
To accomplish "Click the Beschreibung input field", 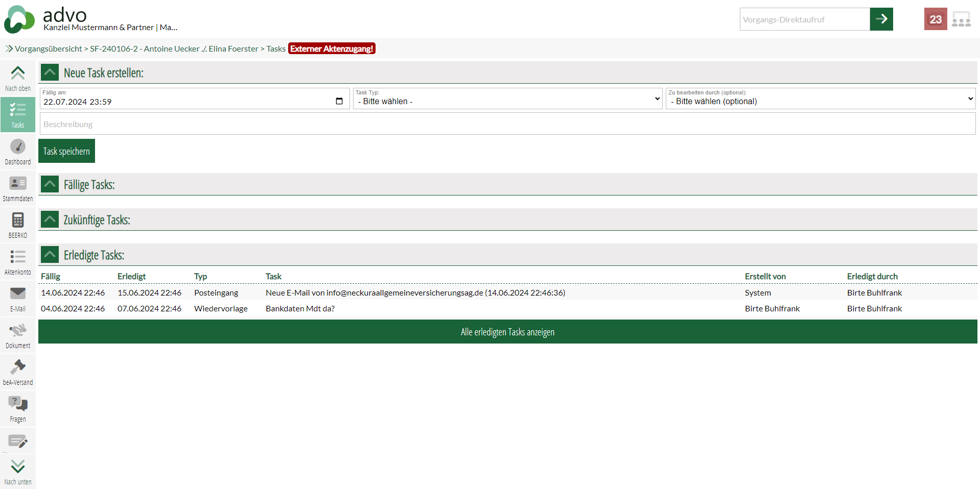I will click(x=507, y=124).
